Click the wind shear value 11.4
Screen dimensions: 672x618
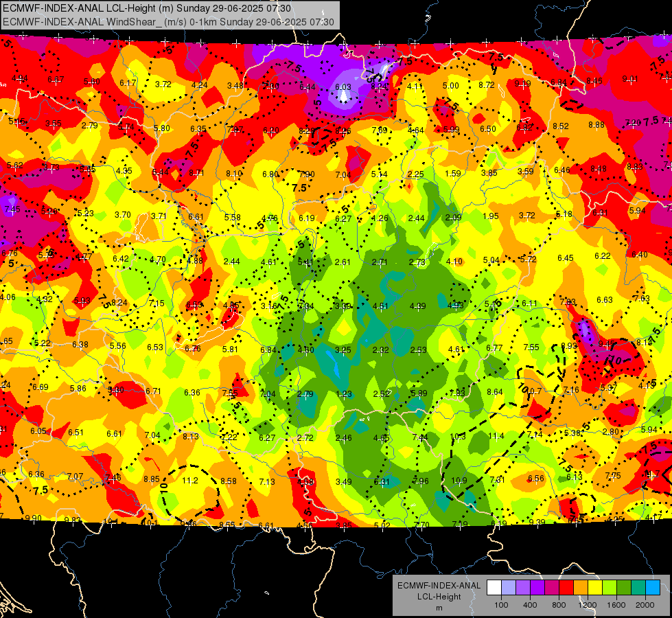[x=496, y=436]
